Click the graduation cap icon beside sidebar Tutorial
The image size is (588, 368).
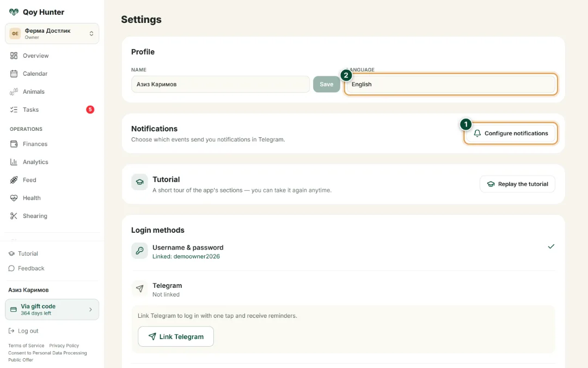11,254
